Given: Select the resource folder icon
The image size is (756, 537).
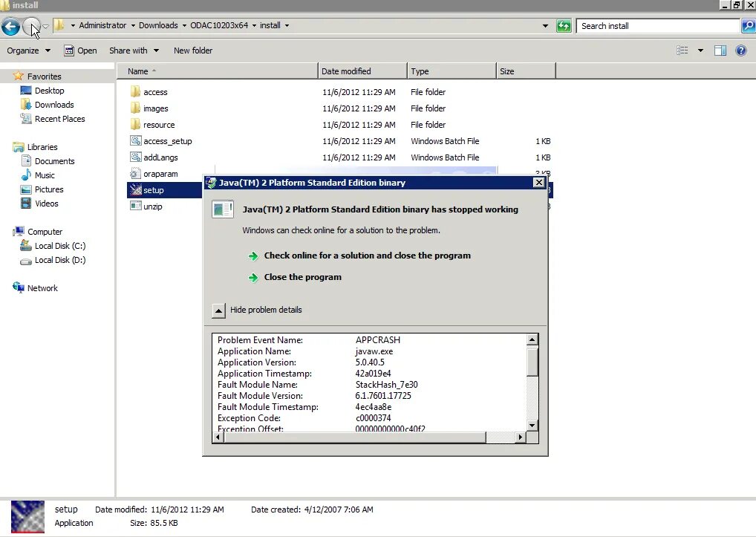Looking at the screenshot, I should (135, 124).
